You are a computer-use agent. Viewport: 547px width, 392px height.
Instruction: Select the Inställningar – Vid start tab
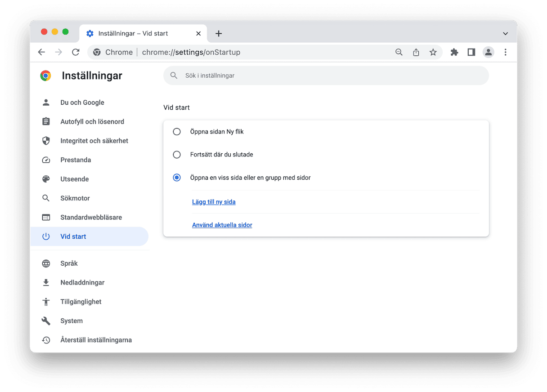pos(143,34)
